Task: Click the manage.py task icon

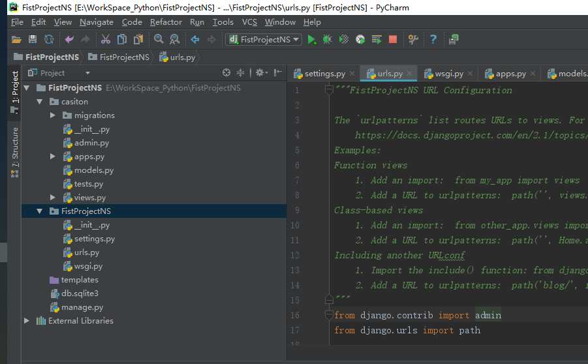Action: point(454,39)
